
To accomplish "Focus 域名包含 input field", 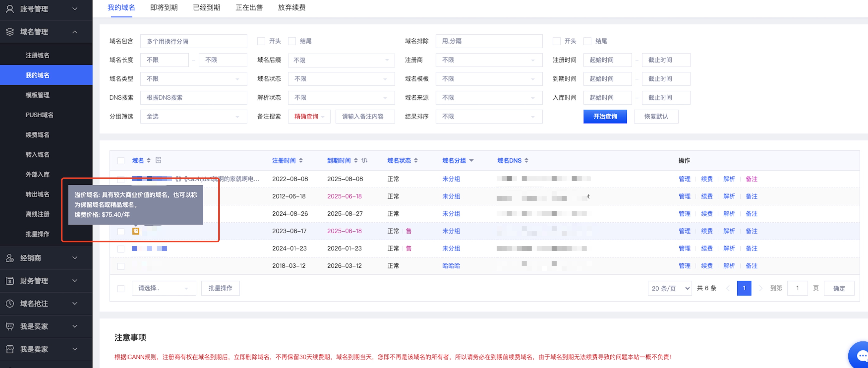I will click(x=193, y=41).
